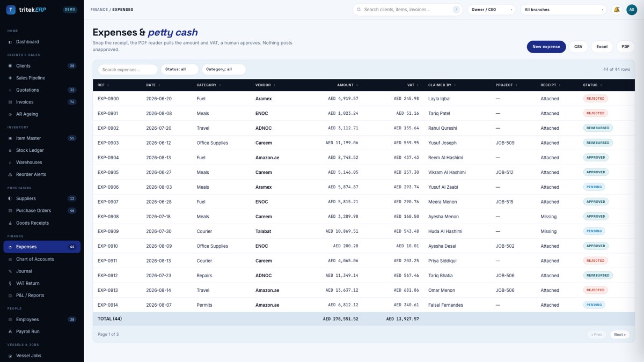Sort by the STATUS column header
Image resolution: width=644 pixels, height=362 pixels.
[592, 85]
